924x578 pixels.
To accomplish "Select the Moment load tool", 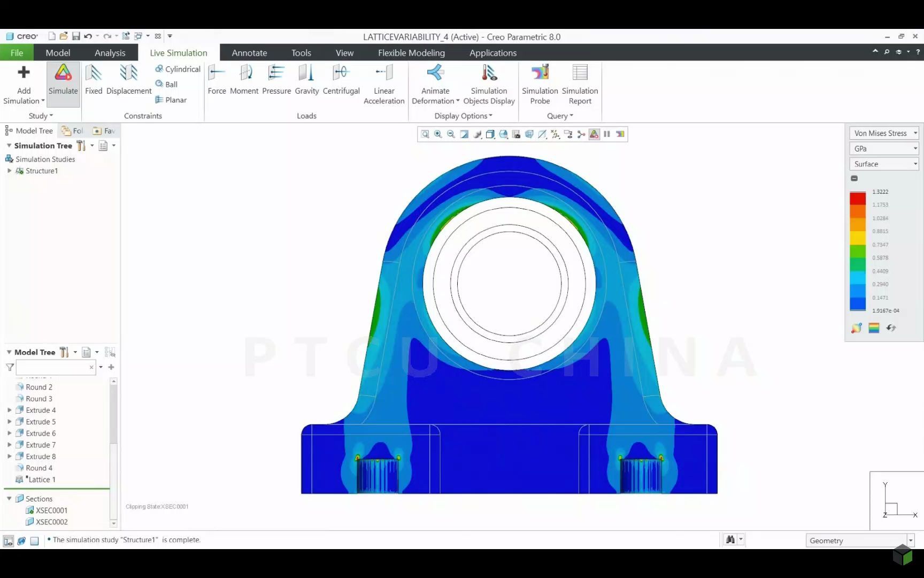I will coord(244,80).
